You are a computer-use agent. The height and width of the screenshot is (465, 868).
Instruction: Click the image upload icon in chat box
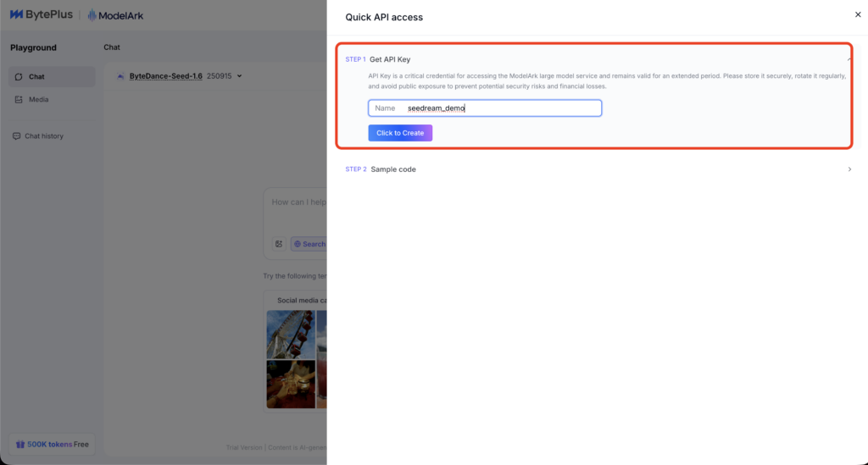pyautogui.click(x=279, y=244)
